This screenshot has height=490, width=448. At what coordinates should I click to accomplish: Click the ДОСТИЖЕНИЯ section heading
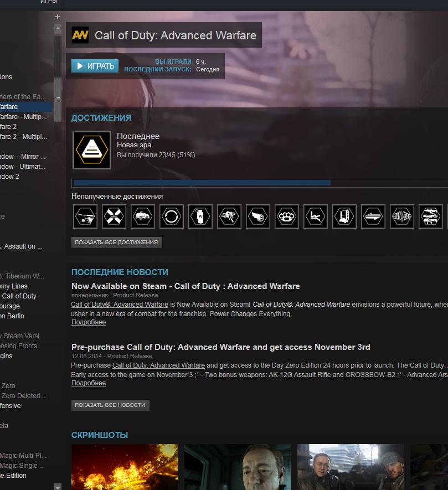point(101,118)
